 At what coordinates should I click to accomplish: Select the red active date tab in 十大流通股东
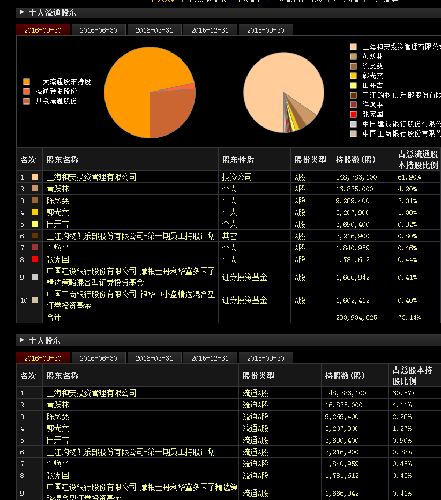[x=43, y=30]
